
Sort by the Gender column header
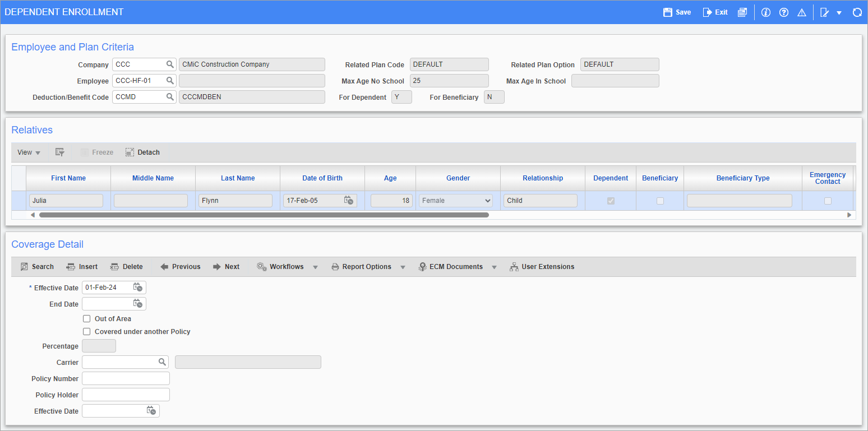[x=458, y=178]
